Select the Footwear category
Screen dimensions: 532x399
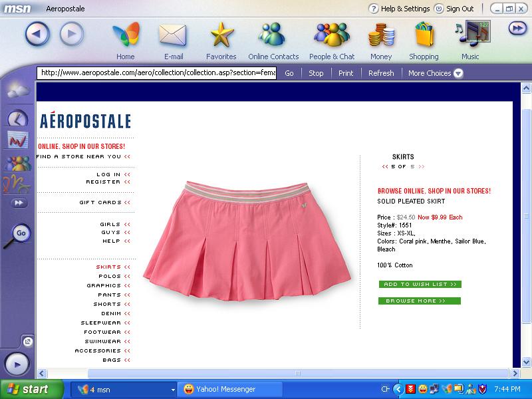point(107,332)
